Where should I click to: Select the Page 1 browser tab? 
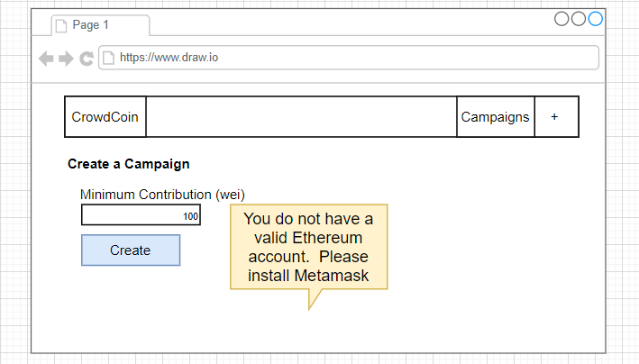coord(100,25)
